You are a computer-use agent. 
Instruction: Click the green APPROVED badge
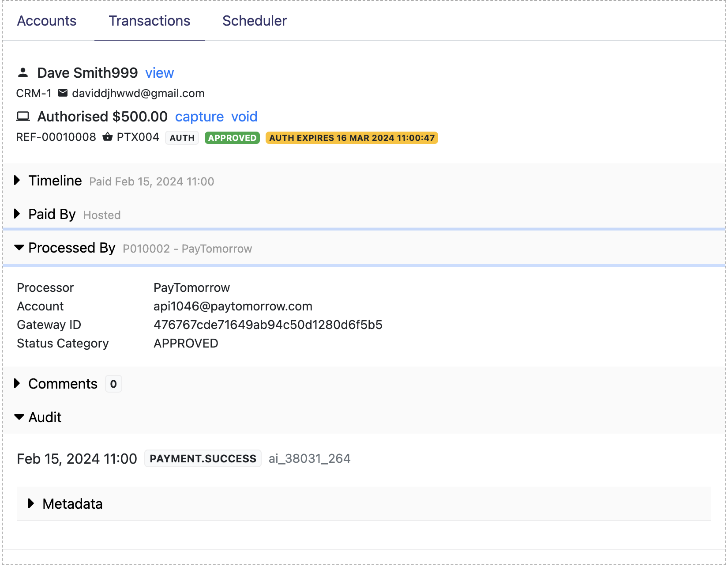pos(232,138)
